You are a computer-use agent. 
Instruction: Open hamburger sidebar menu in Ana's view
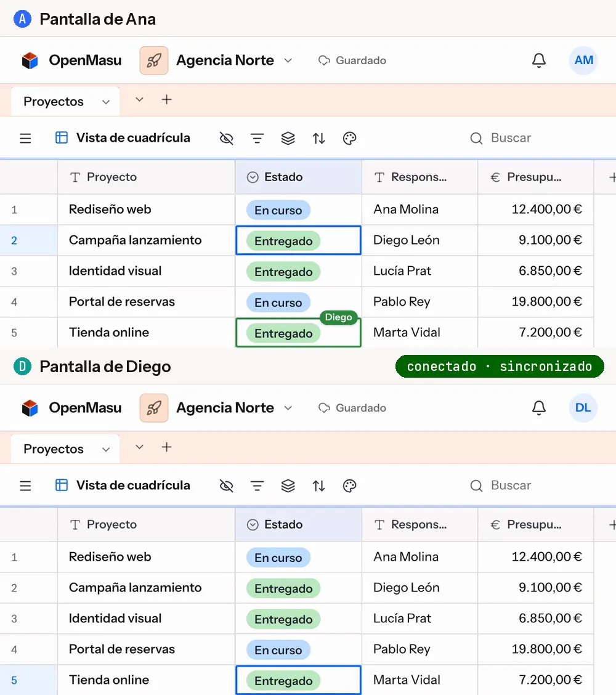[x=25, y=138]
